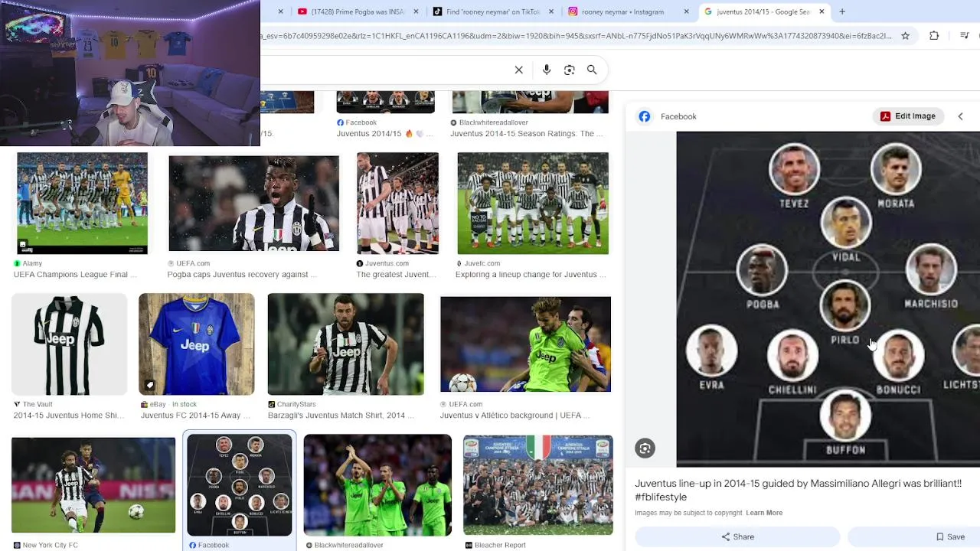Click the CharityStars source label

(x=296, y=404)
